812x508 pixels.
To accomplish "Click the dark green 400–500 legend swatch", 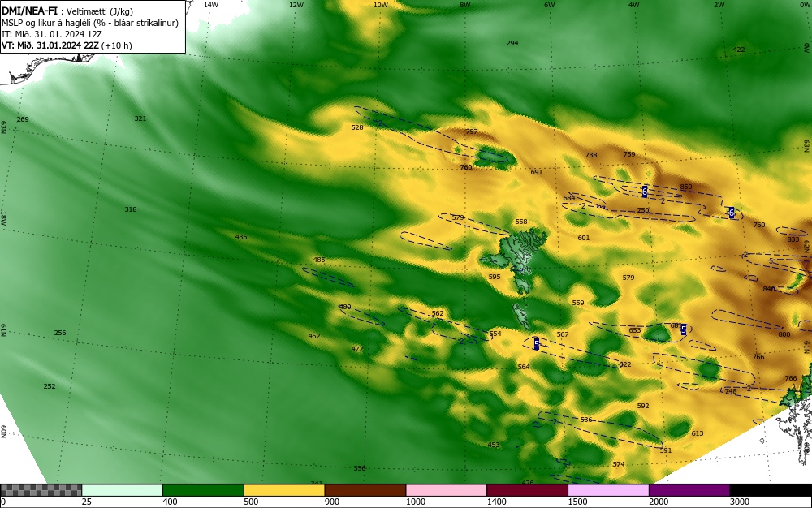I will coord(203,490).
